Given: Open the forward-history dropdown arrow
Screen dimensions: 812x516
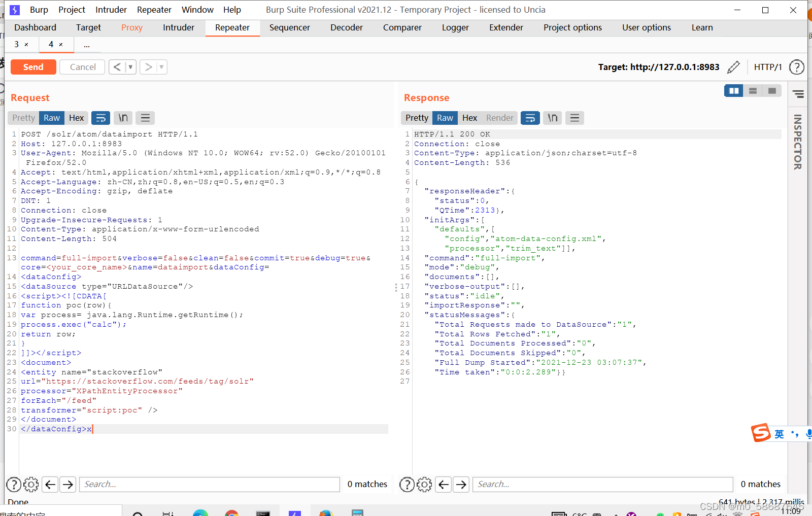Looking at the screenshot, I should 162,67.
